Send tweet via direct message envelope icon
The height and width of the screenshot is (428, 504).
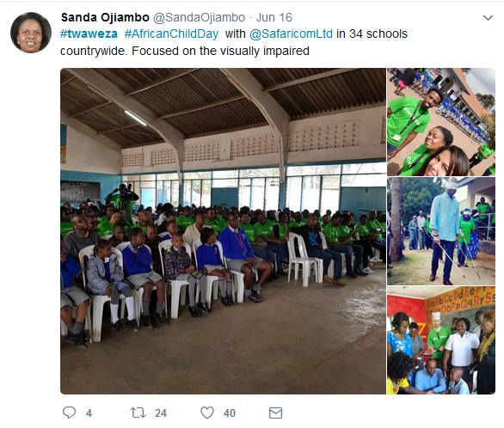(275, 413)
